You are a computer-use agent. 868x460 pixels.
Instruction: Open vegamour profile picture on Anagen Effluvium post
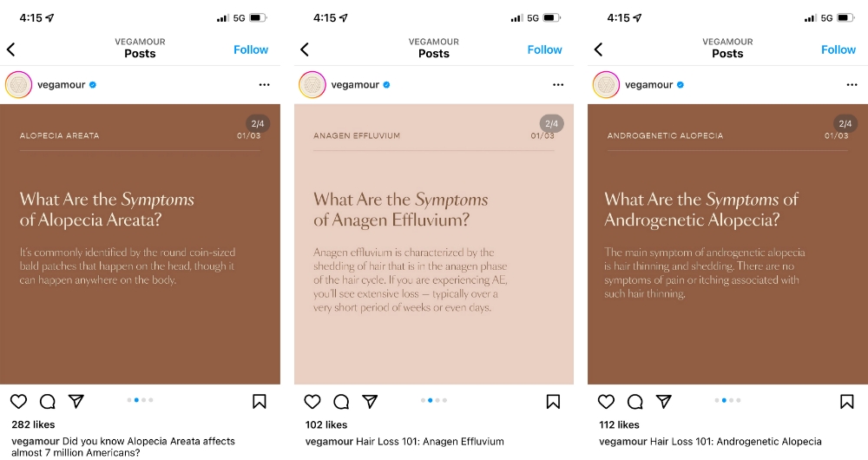click(x=312, y=85)
